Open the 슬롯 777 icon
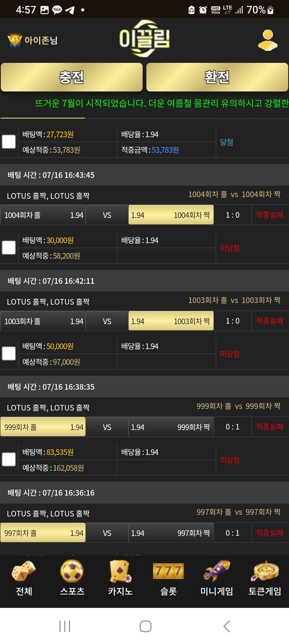The height and width of the screenshot is (644, 289). pyautogui.click(x=168, y=571)
